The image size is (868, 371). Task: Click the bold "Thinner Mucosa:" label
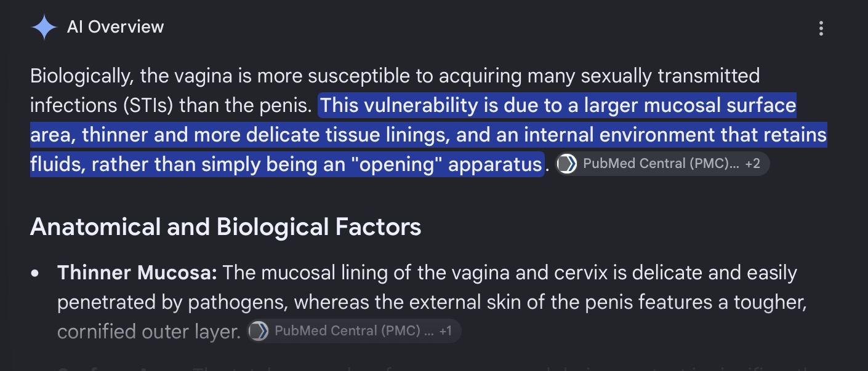[x=137, y=273]
